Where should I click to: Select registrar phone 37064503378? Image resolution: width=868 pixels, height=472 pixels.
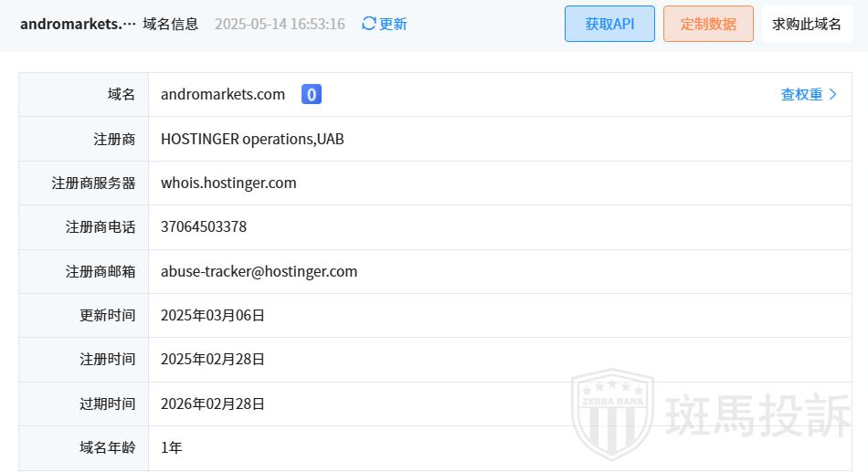tap(204, 226)
